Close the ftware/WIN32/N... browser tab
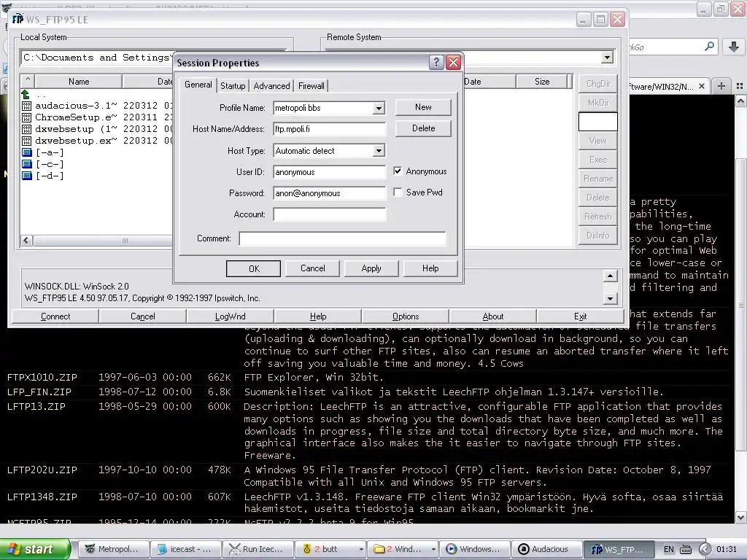 (x=702, y=86)
